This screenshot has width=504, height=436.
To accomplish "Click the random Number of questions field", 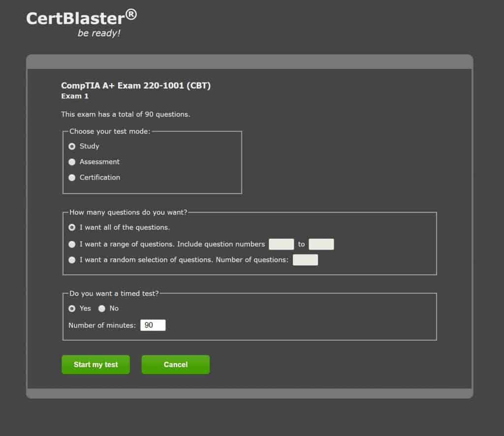I will [305, 260].
